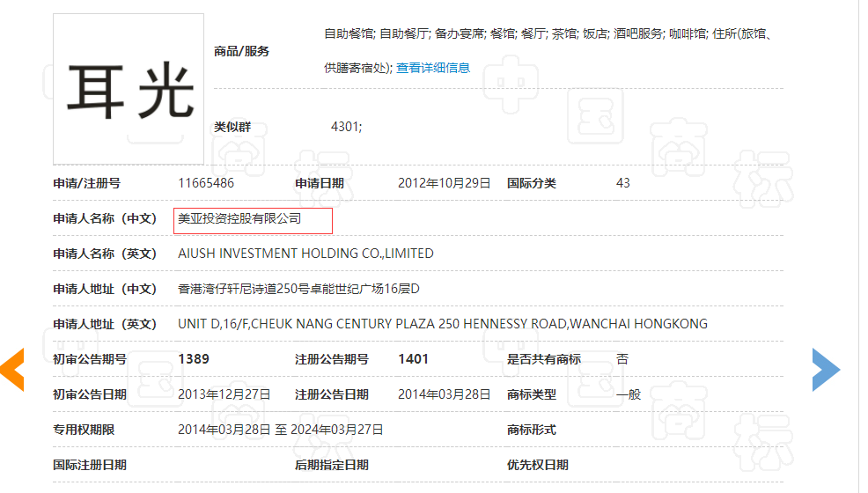Click the blue next arrow

tap(825, 369)
